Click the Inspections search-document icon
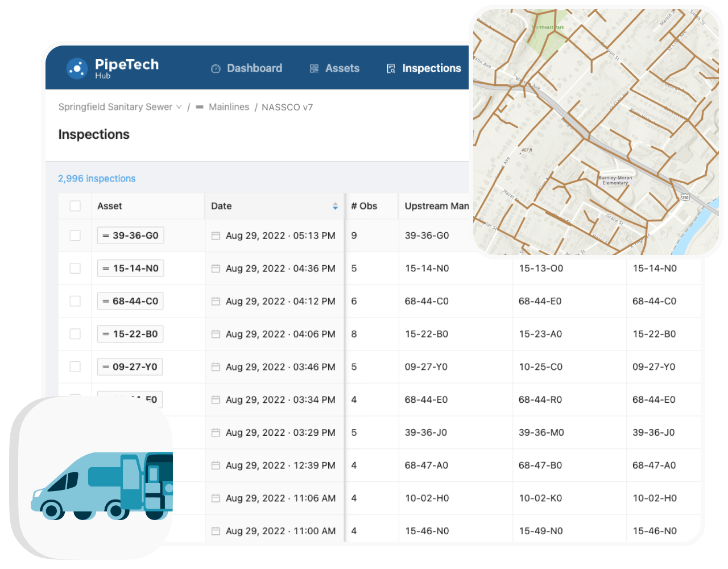This screenshot has width=728, height=569. (x=391, y=69)
